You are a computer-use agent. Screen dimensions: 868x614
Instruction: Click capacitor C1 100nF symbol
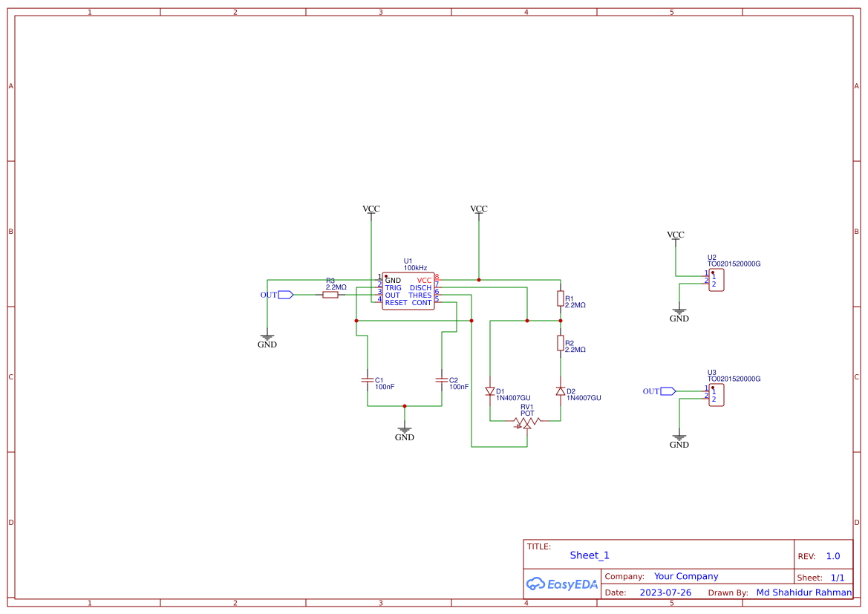pos(368,380)
